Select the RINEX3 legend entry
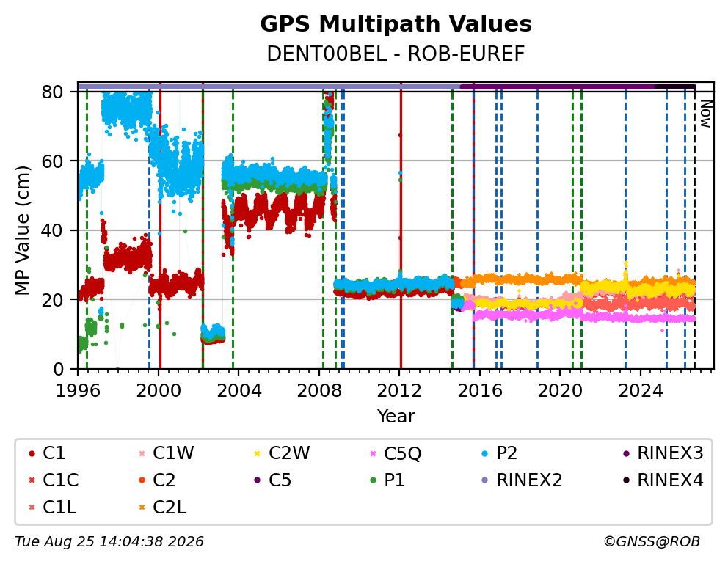The height and width of the screenshot is (564, 728). (663, 453)
